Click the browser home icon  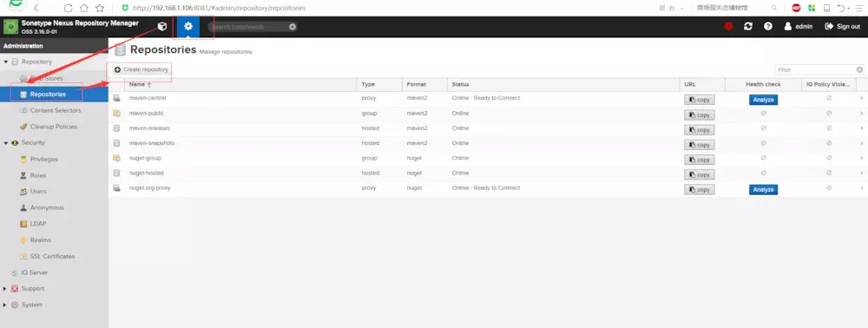pyautogui.click(x=83, y=9)
